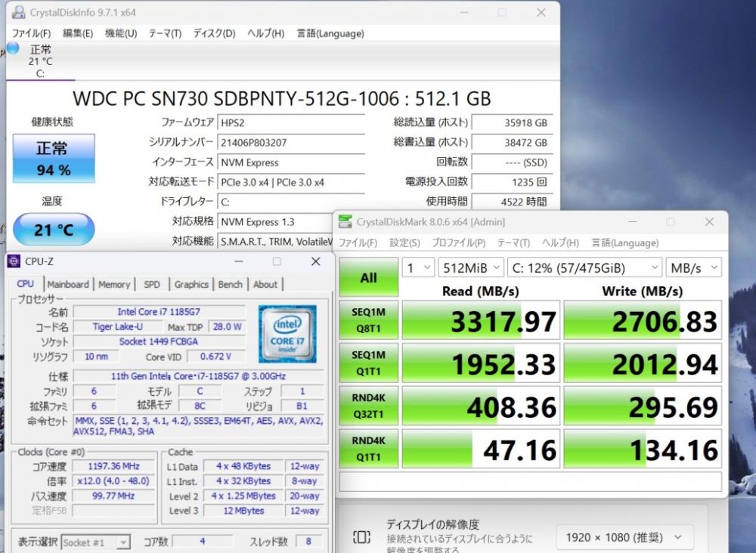Open 言語(Language) menu in CrystalDiskInfo
The height and width of the screenshot is (553, 756).
pos(330,33)
